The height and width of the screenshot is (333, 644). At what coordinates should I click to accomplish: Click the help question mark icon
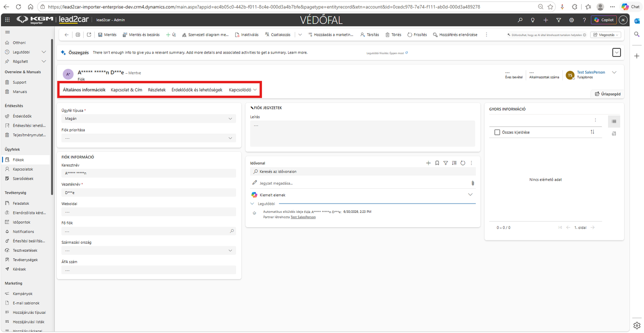pyautogui.click(x=584, y=20)
